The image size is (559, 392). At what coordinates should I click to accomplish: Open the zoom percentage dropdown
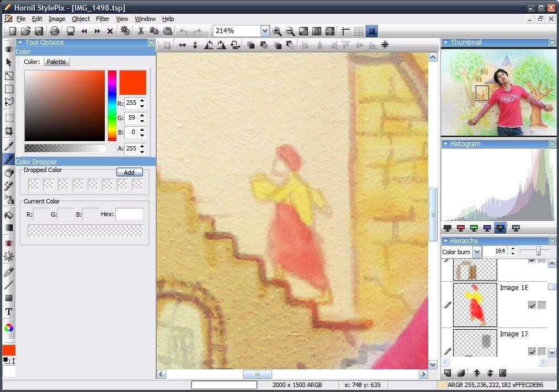coord(265,31)
